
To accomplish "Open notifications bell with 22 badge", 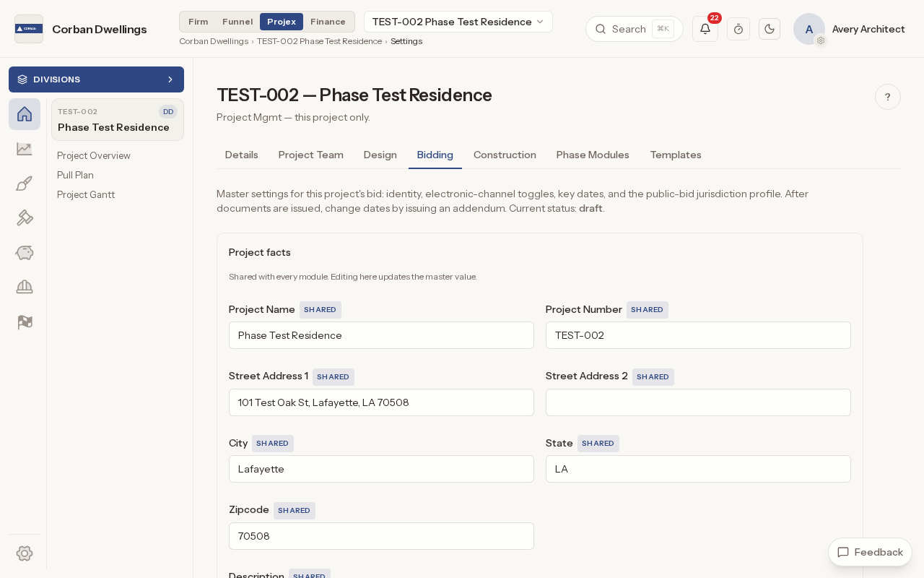I will coord(705,29).
